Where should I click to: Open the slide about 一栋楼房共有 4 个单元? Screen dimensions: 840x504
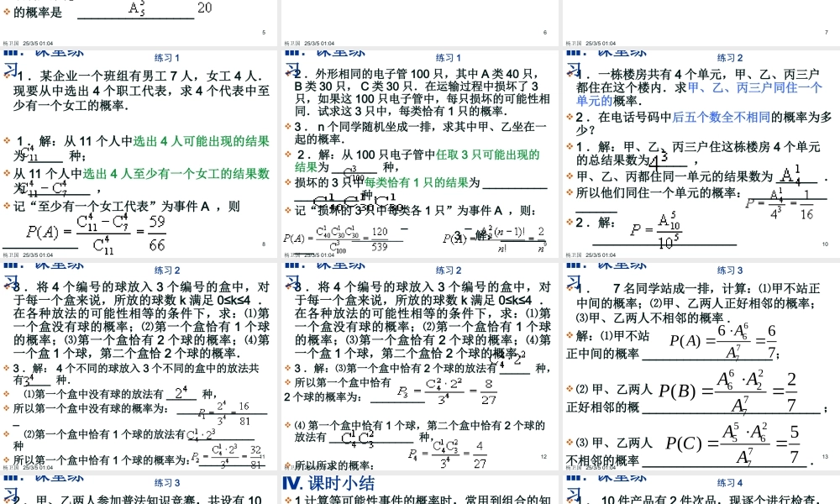coord(701,155)
